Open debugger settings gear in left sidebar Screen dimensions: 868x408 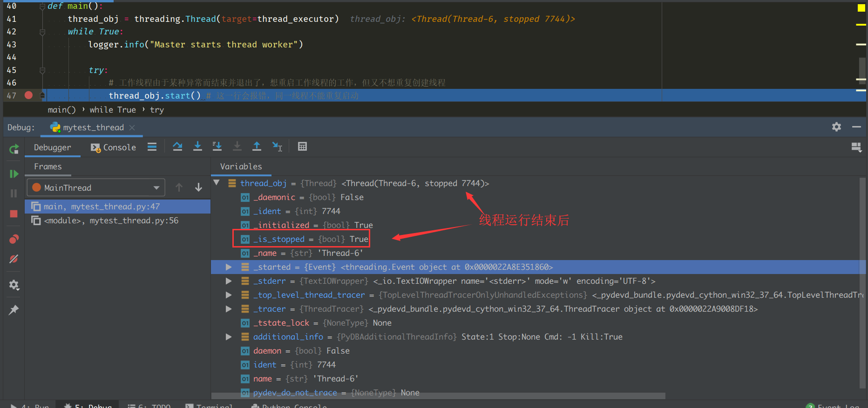point(14,285)
